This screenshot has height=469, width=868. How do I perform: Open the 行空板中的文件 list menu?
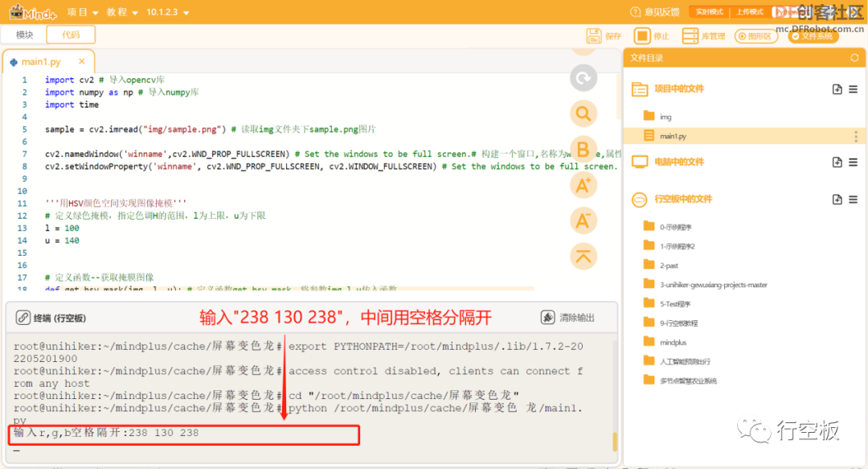pos(853,199)
